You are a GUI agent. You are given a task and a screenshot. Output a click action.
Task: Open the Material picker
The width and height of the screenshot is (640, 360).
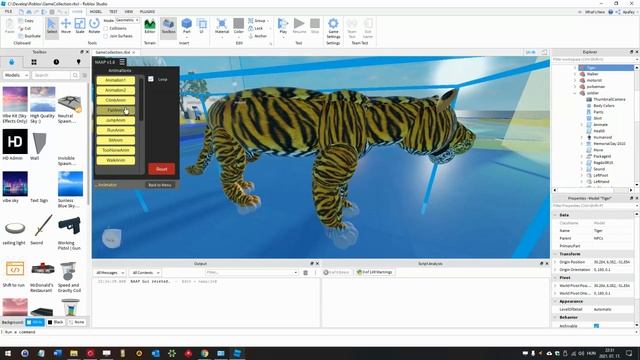pos(222,27)
